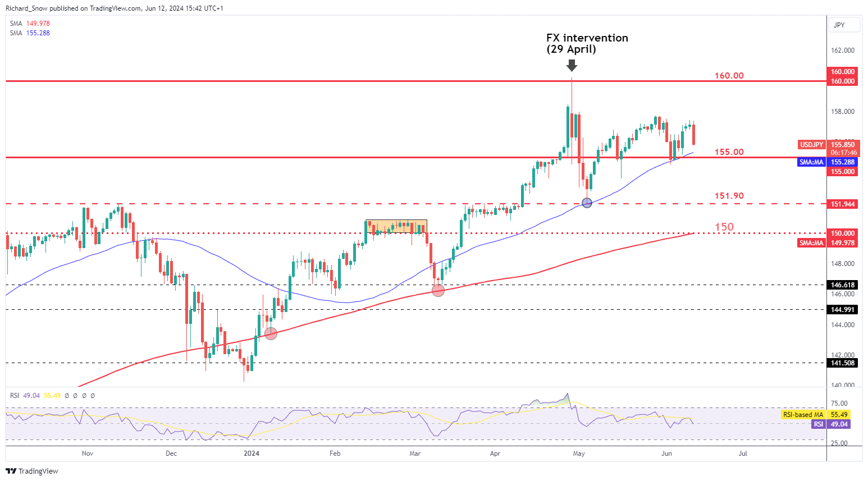Click the TradingView logo

pos(32,471)
